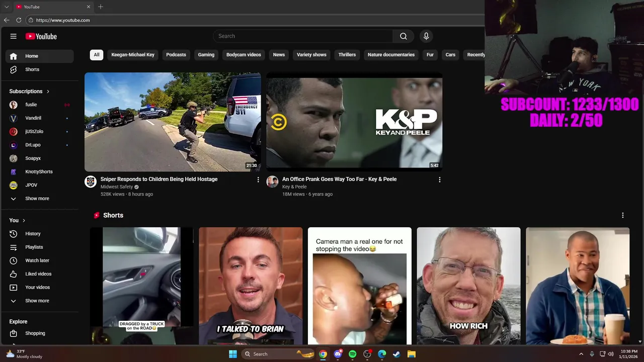Viewport: 644px width, 362px height.
Task: Select the News filter chip
Action: click(x=279, y=55)
